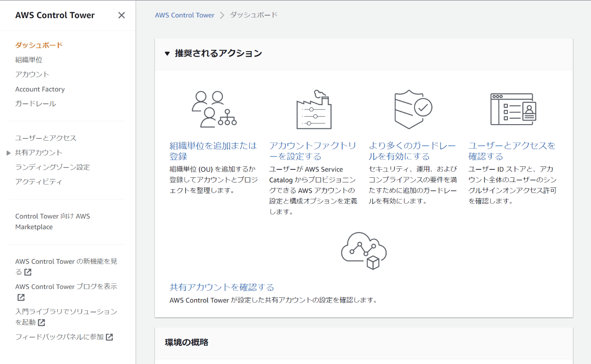Click description starting ユーザー ID ストアと
The width and height of the screenshot is (591, 364).
tap(512, 185)
